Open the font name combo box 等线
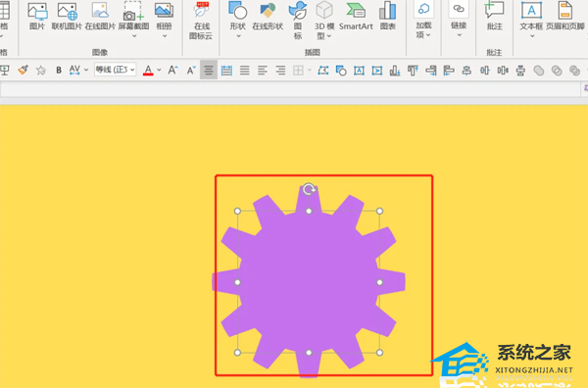 click(115, 70)
